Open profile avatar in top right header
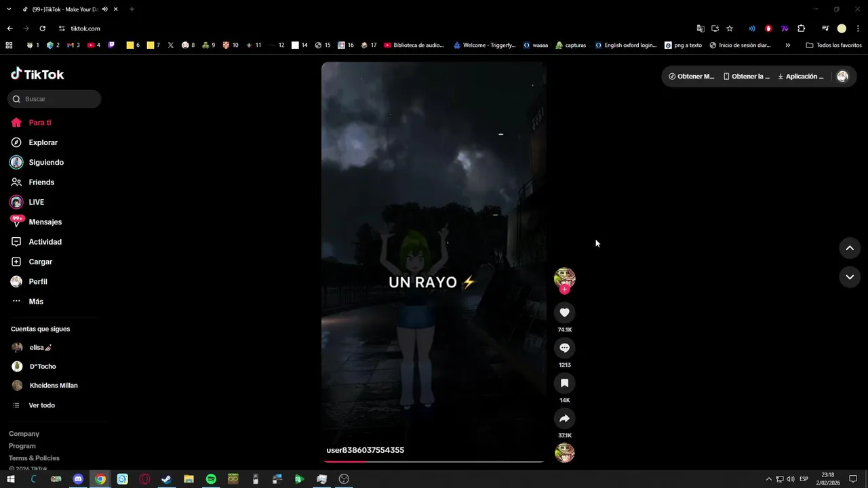The image size is (868, 488). (x=842, y=77)
